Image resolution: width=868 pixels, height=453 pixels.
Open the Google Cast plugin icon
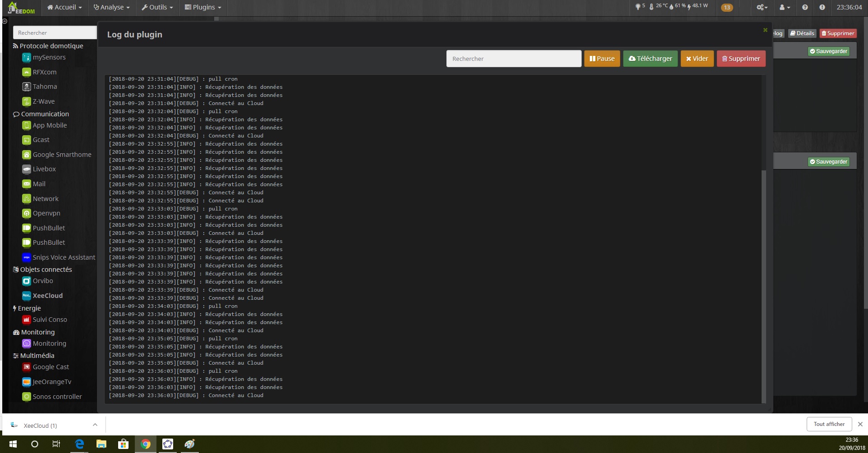(27, 367)
